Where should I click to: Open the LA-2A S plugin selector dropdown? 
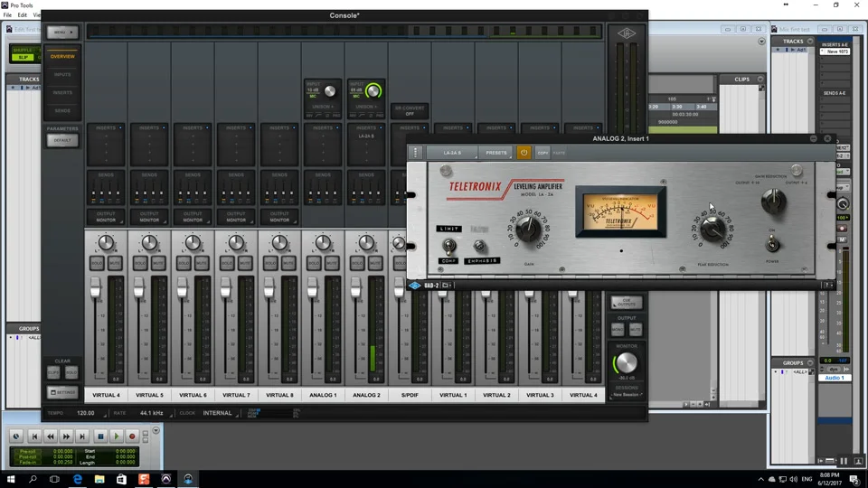452,153
